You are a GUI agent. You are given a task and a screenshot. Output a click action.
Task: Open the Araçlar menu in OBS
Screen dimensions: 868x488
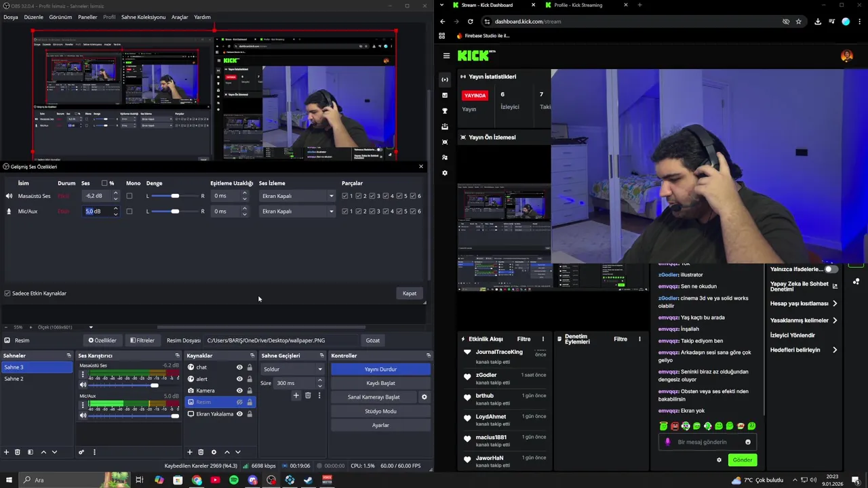[x=180, y=17]
